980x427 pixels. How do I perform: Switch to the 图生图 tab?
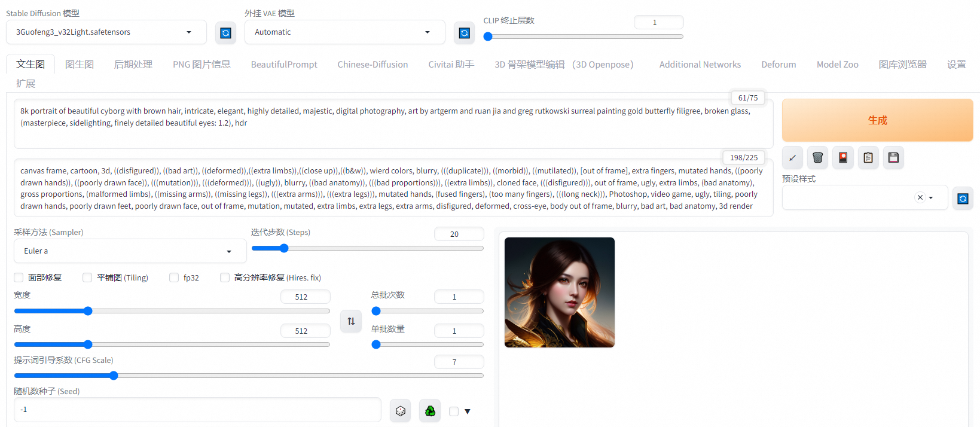pos(80,65)
